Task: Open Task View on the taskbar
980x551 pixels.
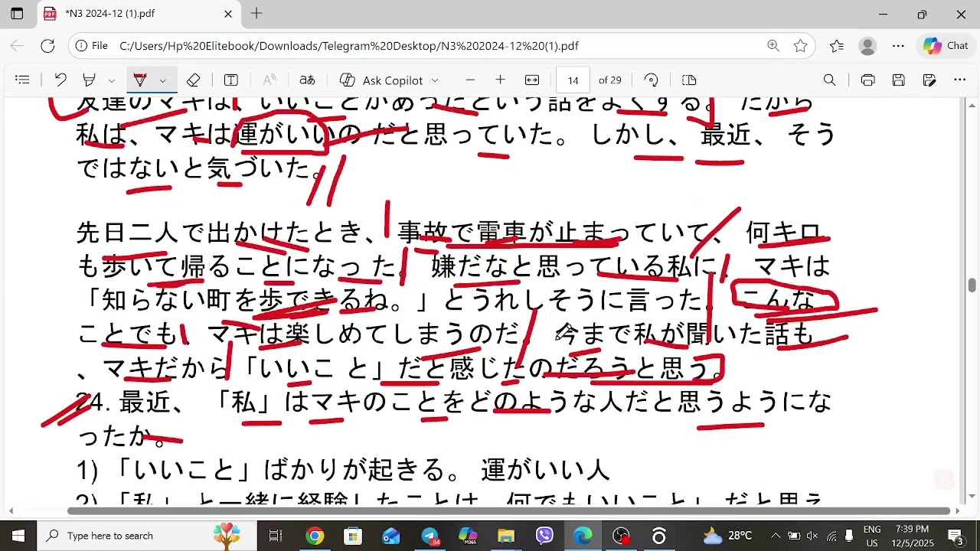Action: 276,536
